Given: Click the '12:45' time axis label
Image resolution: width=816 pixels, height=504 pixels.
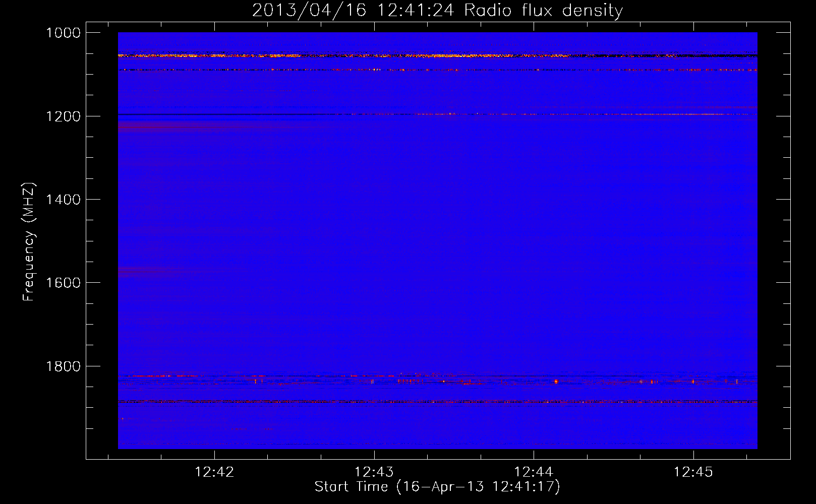Looking at the screenshot, I should click(693, 472).
